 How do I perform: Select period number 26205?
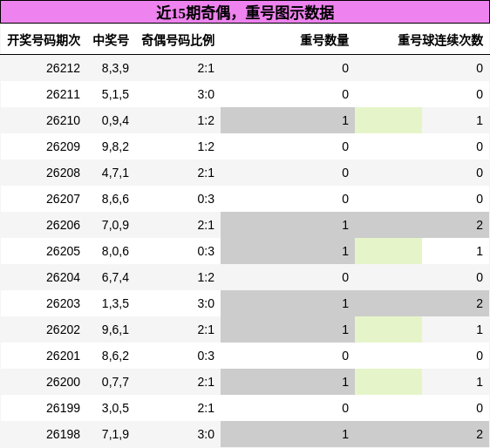click(x=63, y=251)
